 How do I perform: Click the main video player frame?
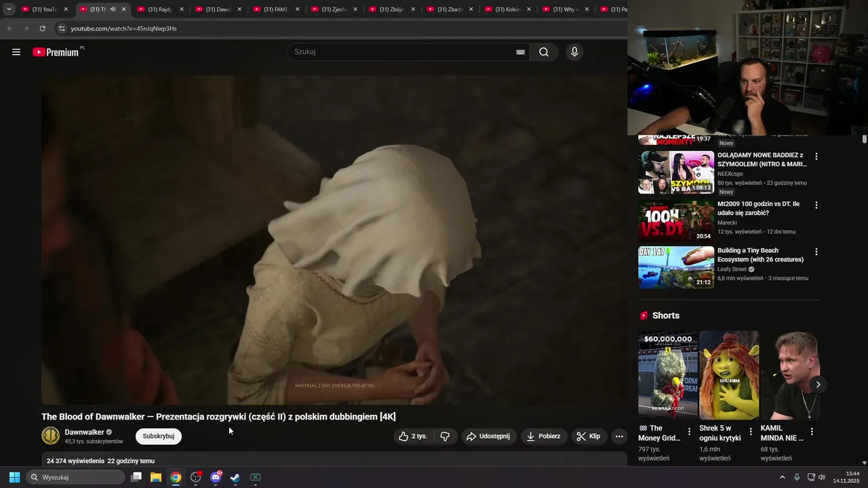pyautogui.click(x=334, y=240)
